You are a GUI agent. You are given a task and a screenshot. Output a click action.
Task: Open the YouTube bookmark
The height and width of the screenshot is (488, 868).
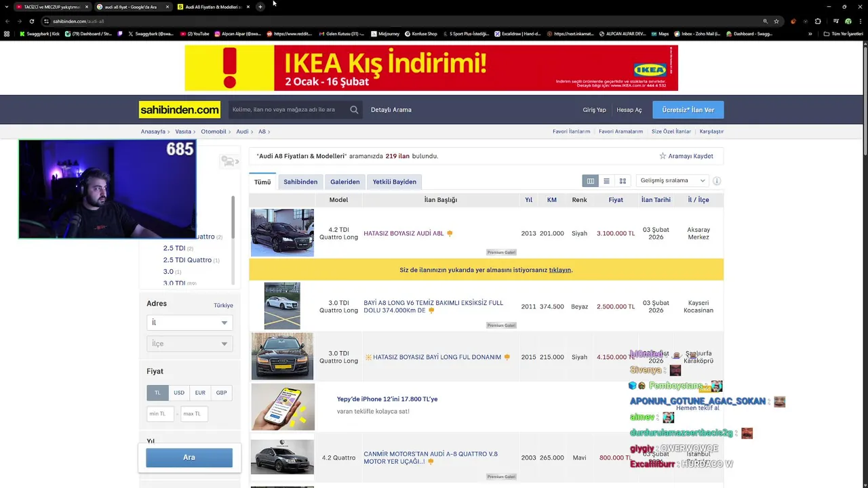[195, 34]
